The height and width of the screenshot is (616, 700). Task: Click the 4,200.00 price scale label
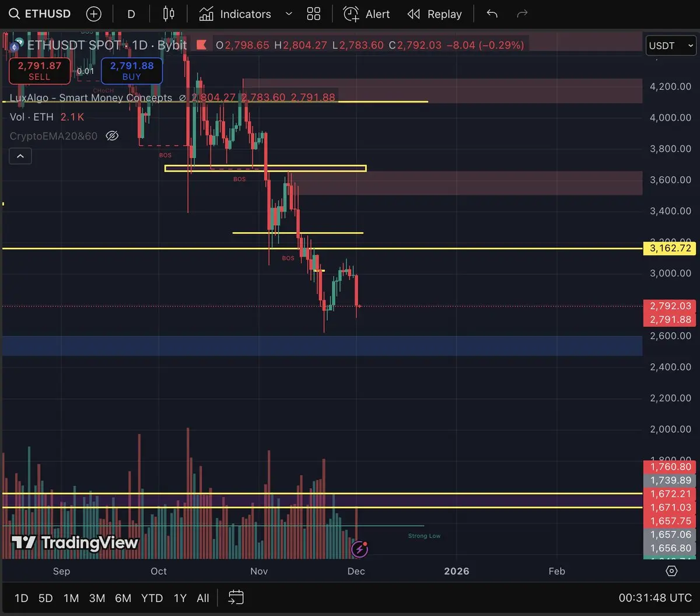670,86
